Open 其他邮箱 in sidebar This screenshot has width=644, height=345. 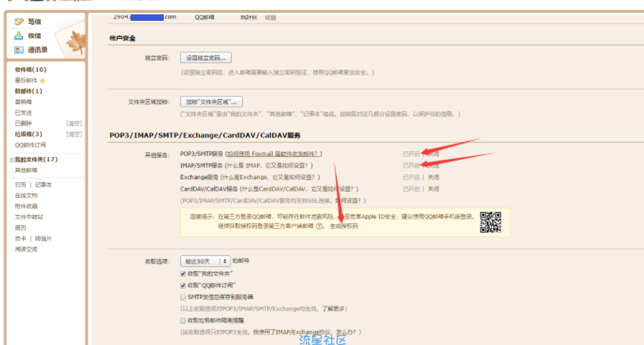pyautogui.click(x=26, y=170)
